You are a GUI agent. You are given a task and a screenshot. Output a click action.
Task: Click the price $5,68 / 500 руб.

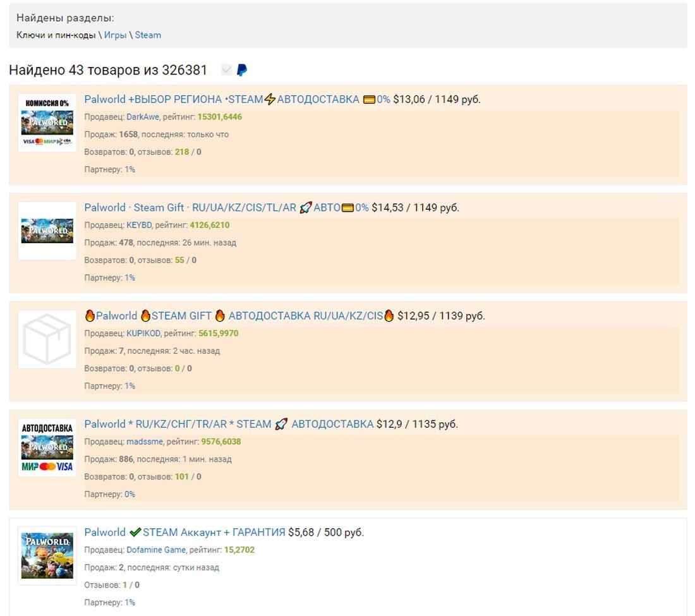click(x=326, y=532)
